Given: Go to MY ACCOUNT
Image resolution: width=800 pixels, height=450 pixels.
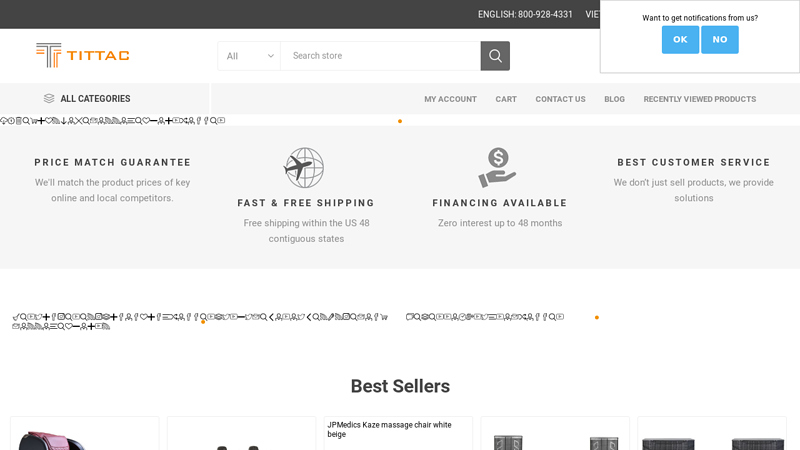Looking at the screenshot, I should (451, 99).
